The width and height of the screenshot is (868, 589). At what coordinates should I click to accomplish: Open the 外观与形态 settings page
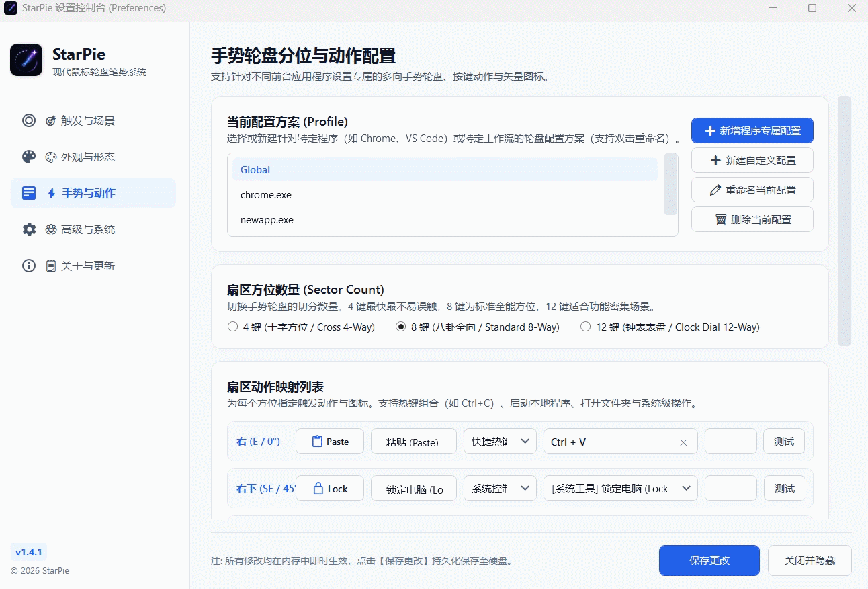point(93,157)
